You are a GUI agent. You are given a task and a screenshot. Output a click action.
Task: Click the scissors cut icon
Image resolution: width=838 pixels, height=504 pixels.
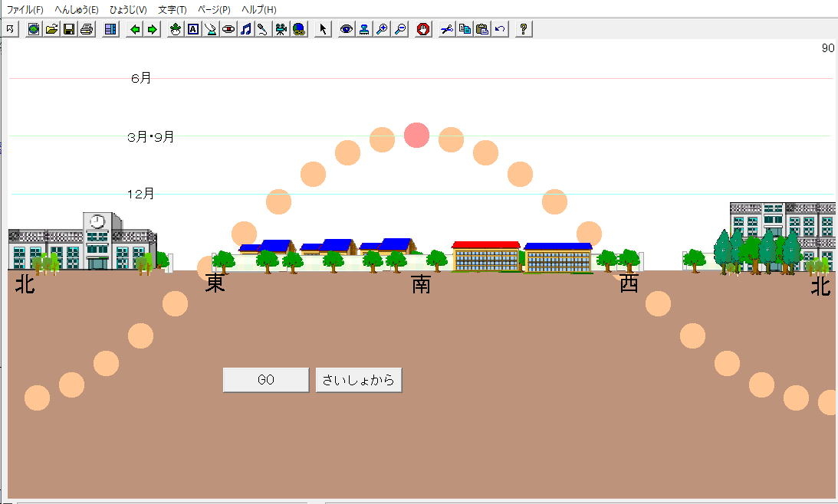tap(447, 29)
